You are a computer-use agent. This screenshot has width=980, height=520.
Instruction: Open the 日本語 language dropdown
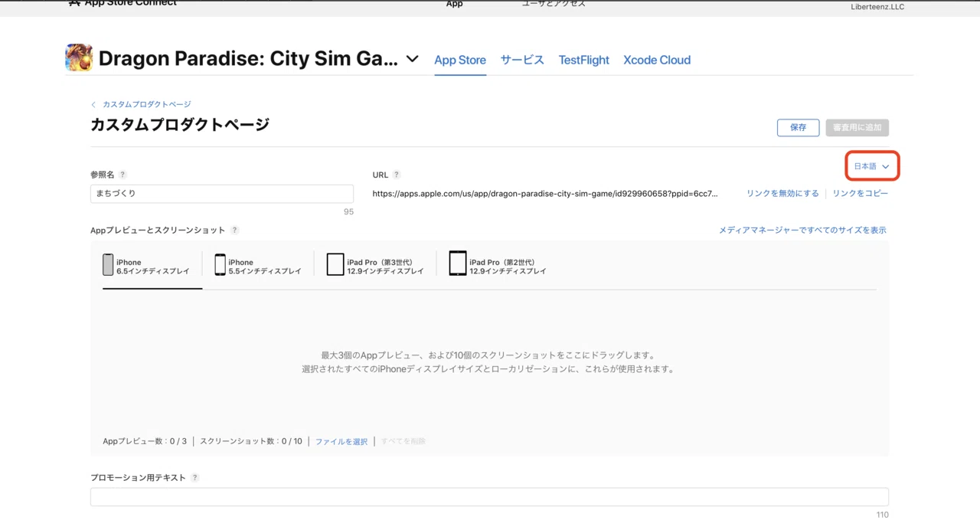coord(872,166)
